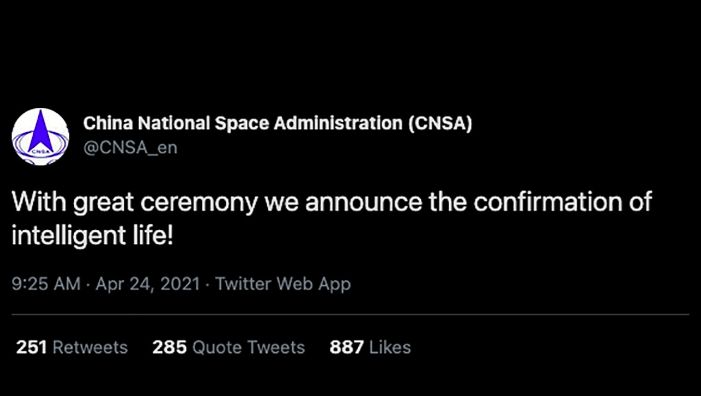
Task: Click the word "Likes" label
Action: [390, 347]
